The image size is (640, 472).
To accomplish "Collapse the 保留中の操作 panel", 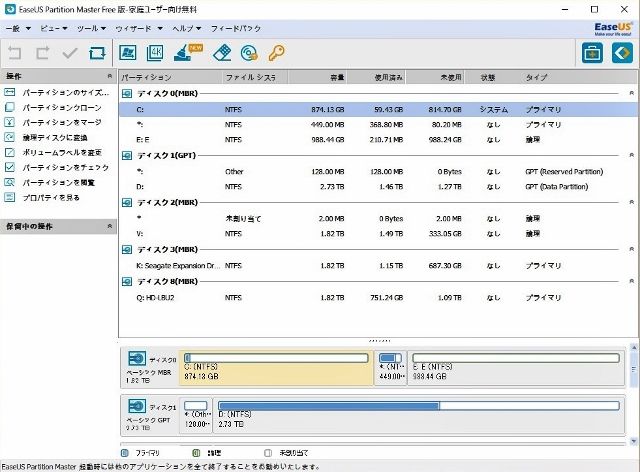I will [109, 226].
